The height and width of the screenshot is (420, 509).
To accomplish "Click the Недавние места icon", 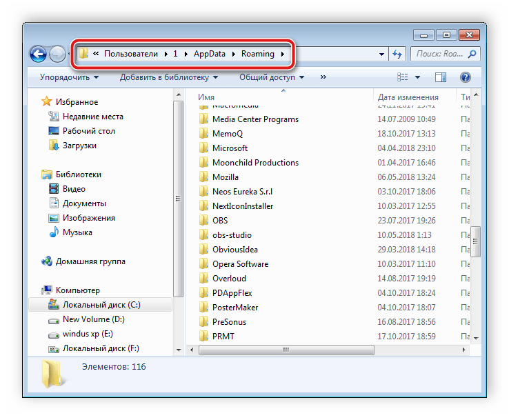I will pos(54,116).
